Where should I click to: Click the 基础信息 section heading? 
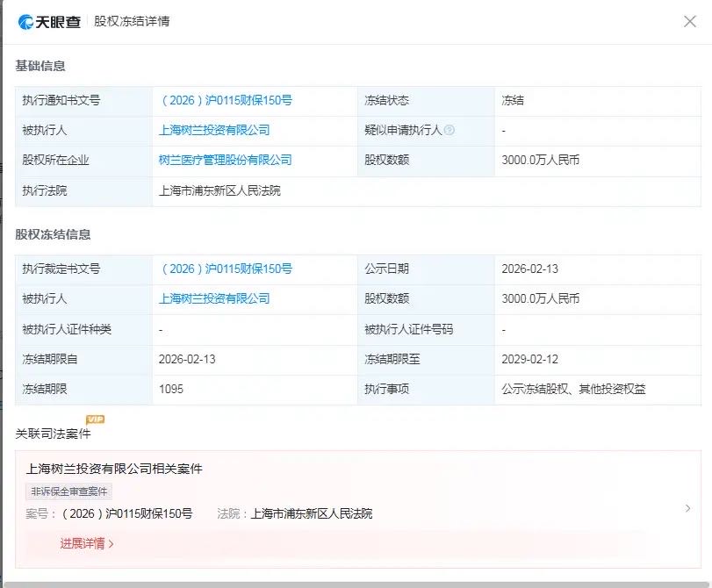[x=40, y=66]
